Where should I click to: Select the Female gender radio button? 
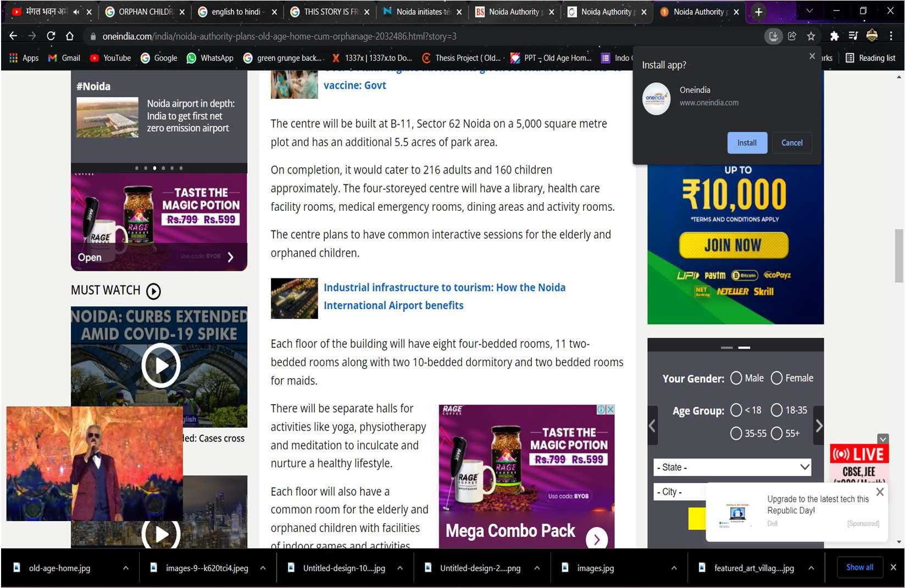pos(776,378)
